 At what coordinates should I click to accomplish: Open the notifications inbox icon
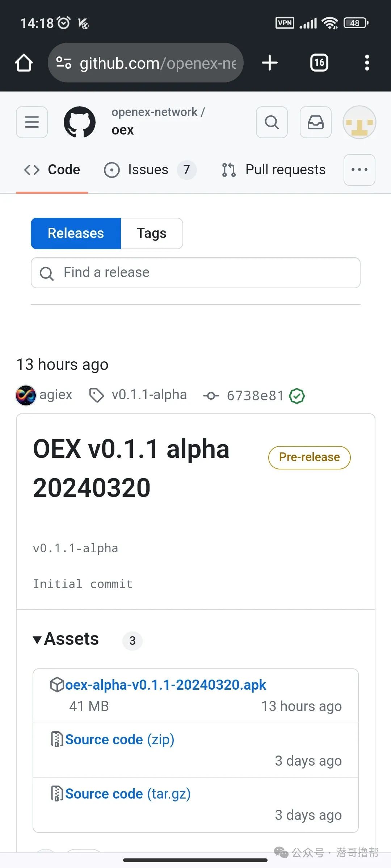tap(315, 123)
